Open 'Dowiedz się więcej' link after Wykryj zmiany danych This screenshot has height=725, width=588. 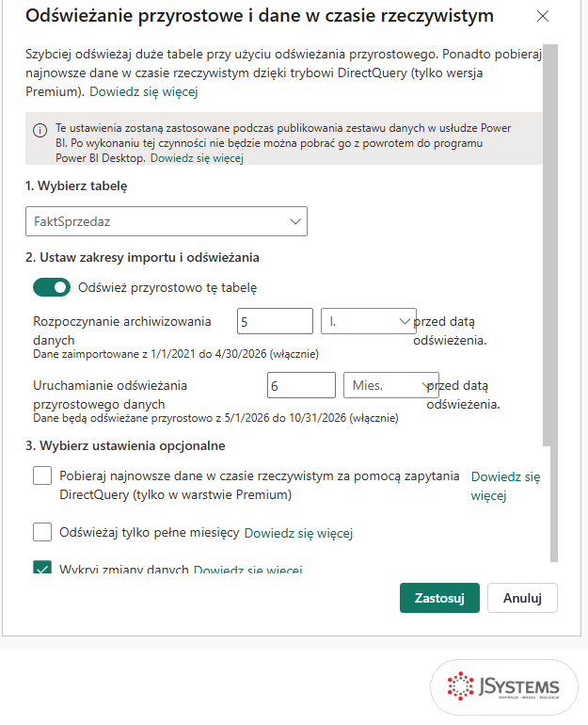pyautogui.click(x=247, y=570)
